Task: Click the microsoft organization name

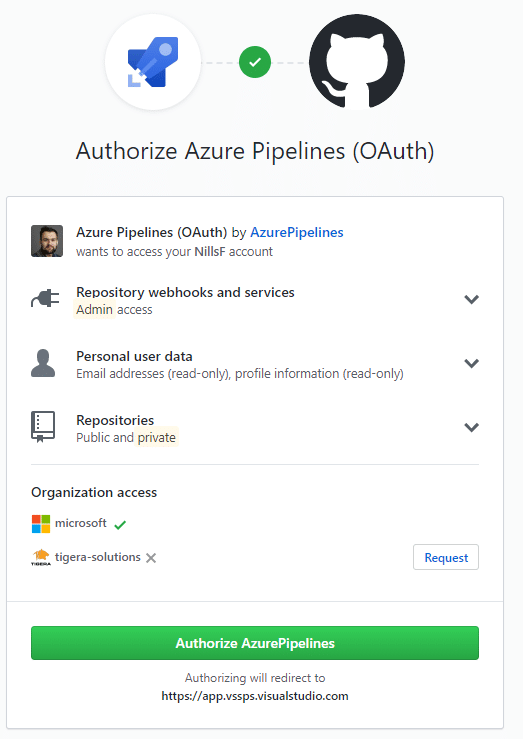Action: [x=81, y=523]
